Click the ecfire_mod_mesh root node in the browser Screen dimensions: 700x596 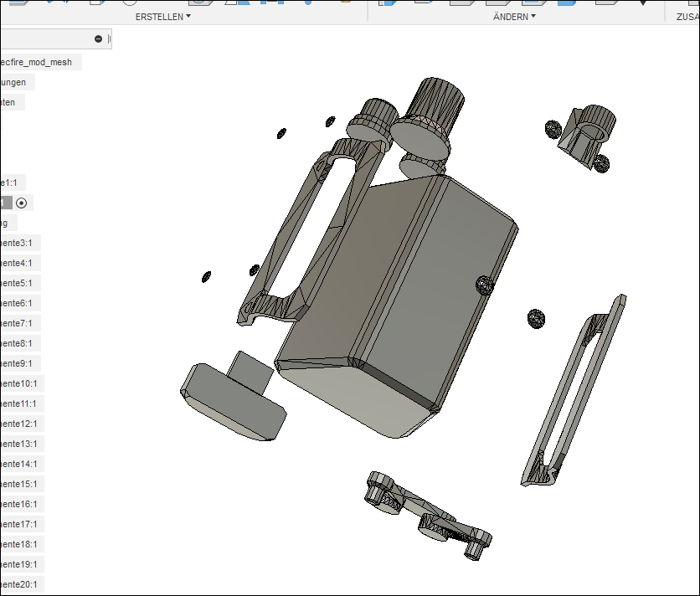38,62
